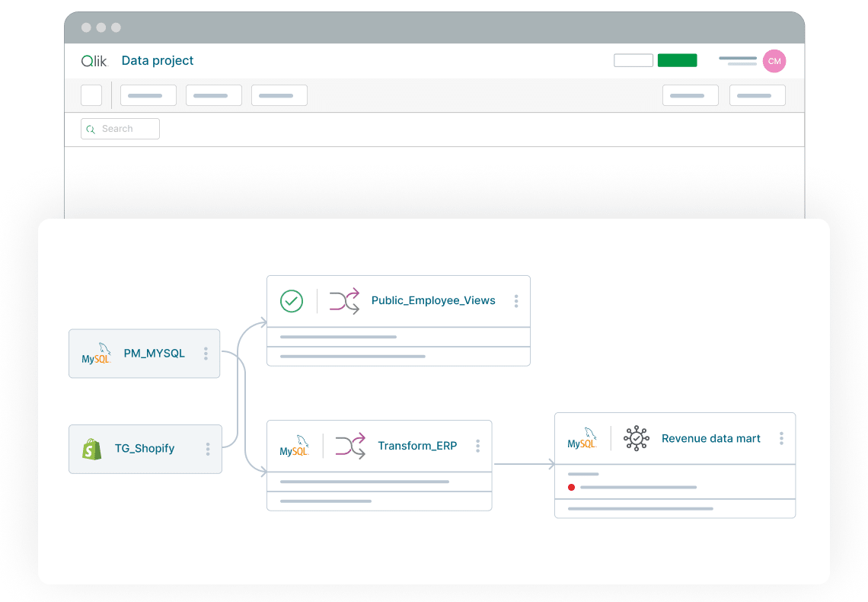Open Public_Employee_Views three-dot menu
Screen dimensions: 868x602
(x=516, y=301)
